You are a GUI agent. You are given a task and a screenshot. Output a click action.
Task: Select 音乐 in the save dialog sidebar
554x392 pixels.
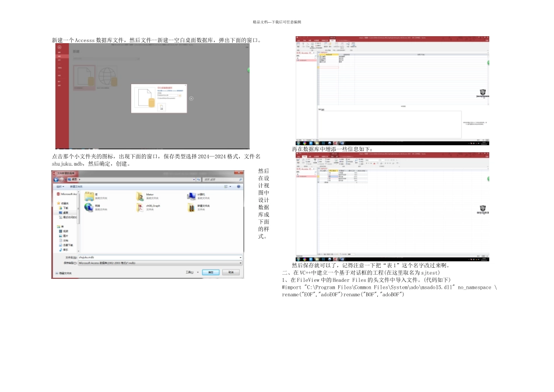(x=64, y=250)
